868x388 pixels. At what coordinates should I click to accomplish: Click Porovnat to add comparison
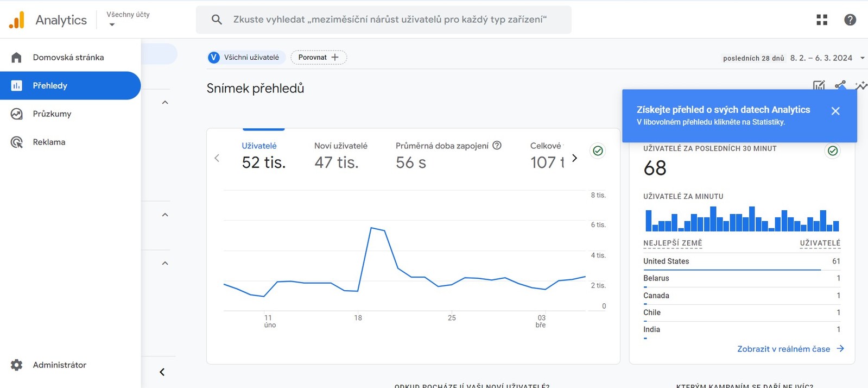319,58
